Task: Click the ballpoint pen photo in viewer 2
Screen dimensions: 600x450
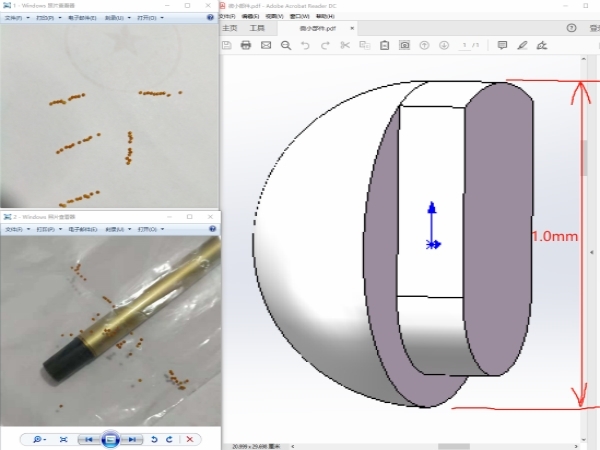Action: (111, 331)
